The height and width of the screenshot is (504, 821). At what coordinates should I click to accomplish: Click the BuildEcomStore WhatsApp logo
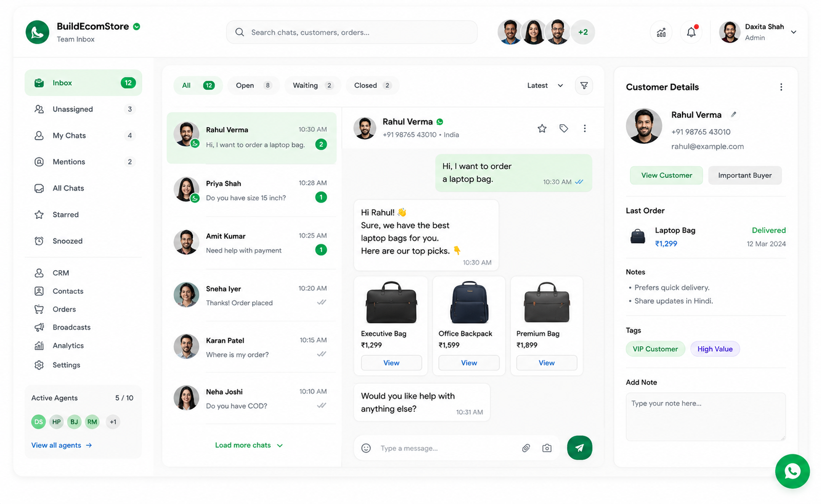(37, 32)
